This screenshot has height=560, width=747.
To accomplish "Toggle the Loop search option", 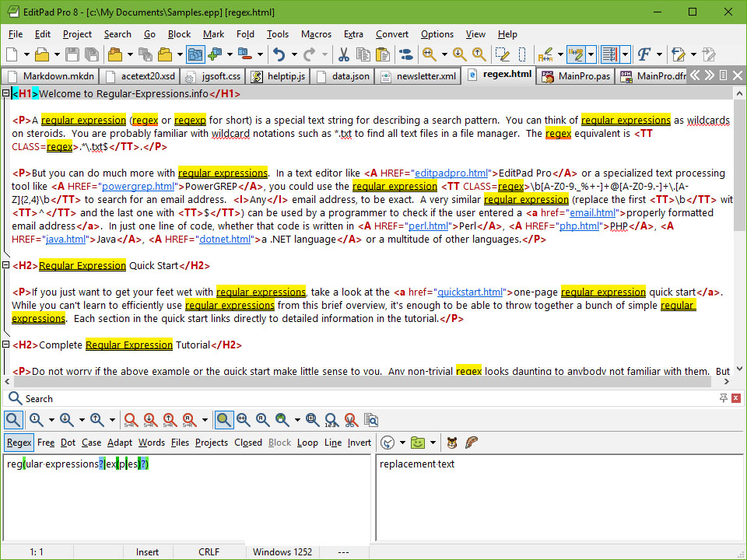I will point(307,443).
